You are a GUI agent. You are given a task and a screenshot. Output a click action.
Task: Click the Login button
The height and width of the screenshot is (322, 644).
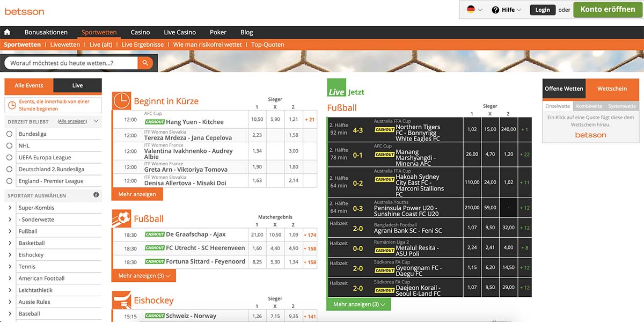[543, 10]
